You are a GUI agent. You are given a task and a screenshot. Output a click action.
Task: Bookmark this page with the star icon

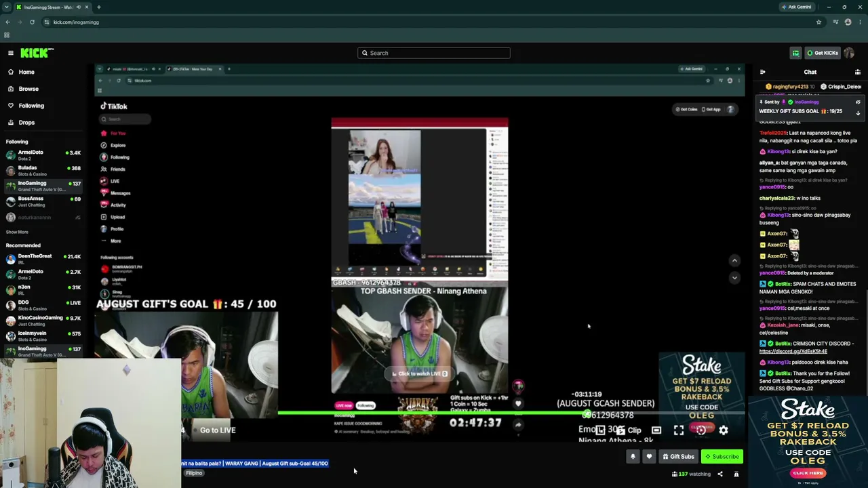(x=818, y=22)
